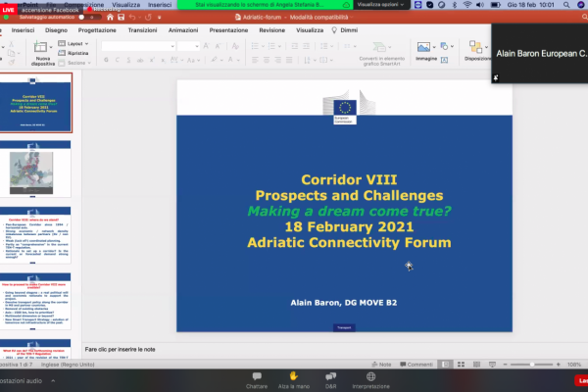This screenshot has height=392, width=588.
Task: Open the Presentazione ribbon tab
Action: click(228, 30)
